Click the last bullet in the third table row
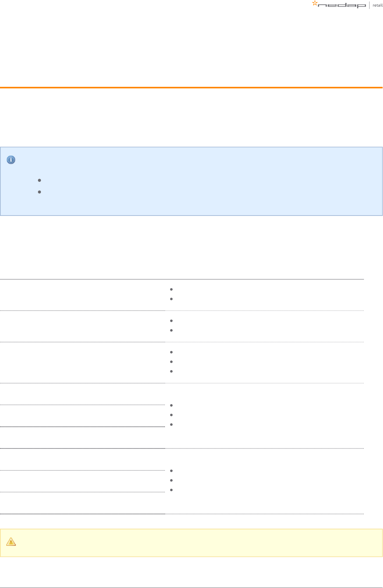Image resolution: width=383 pixels, height=588 pixels. [x=172, y=371]
